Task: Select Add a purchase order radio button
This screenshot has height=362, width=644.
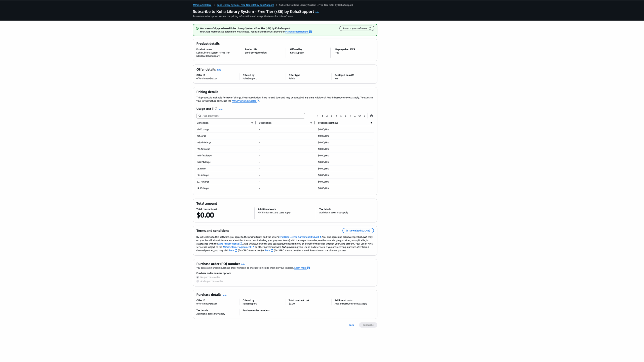Action: [198, 281]
